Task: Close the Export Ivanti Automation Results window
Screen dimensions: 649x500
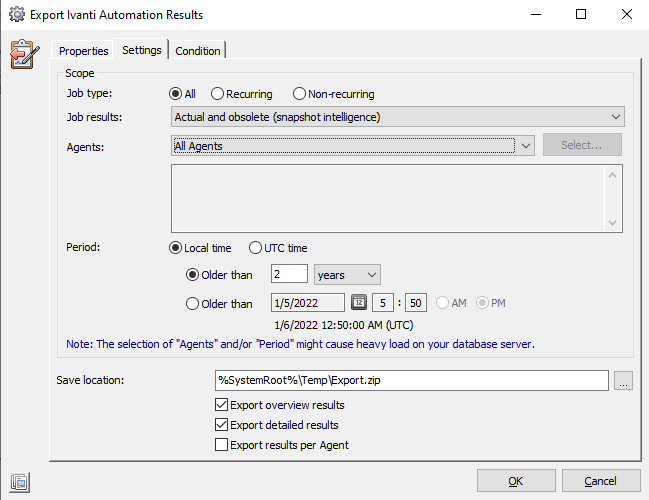Action: [x=627, y=14]
